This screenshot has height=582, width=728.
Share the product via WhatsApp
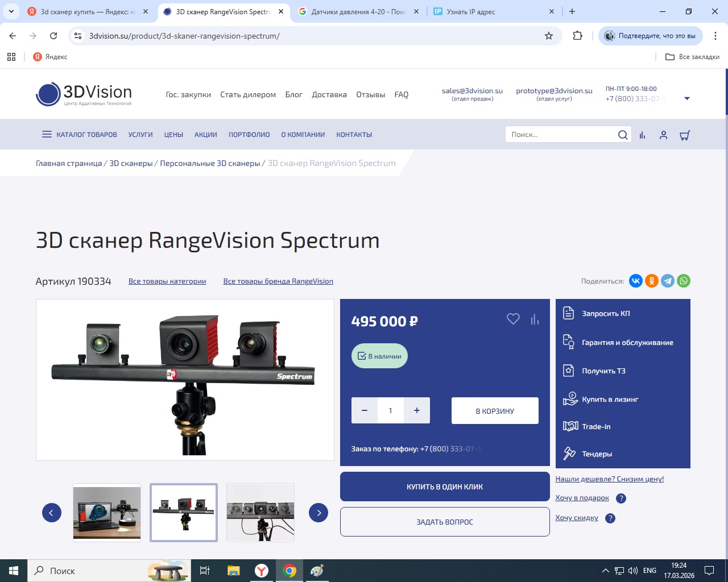click(684, 281)
